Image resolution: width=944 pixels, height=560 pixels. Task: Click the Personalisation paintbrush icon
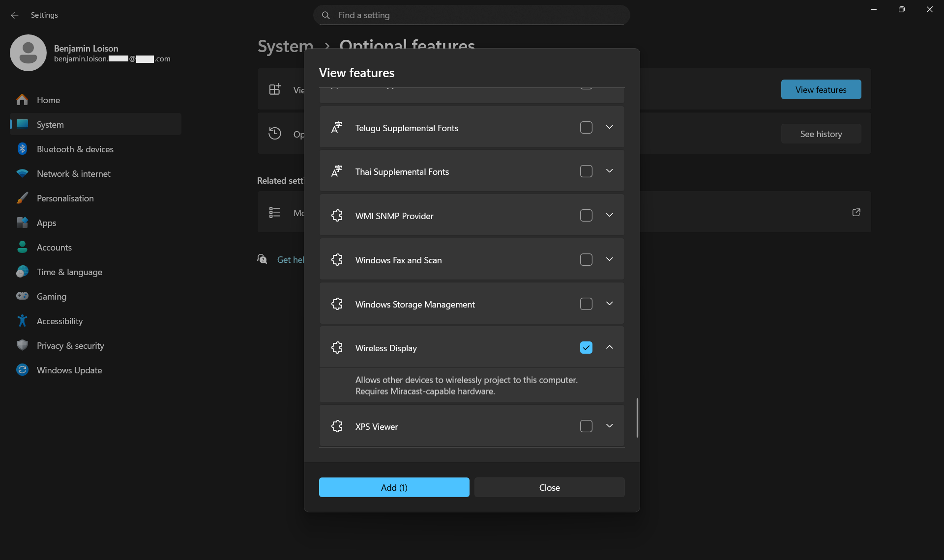(x=22, y=198)
